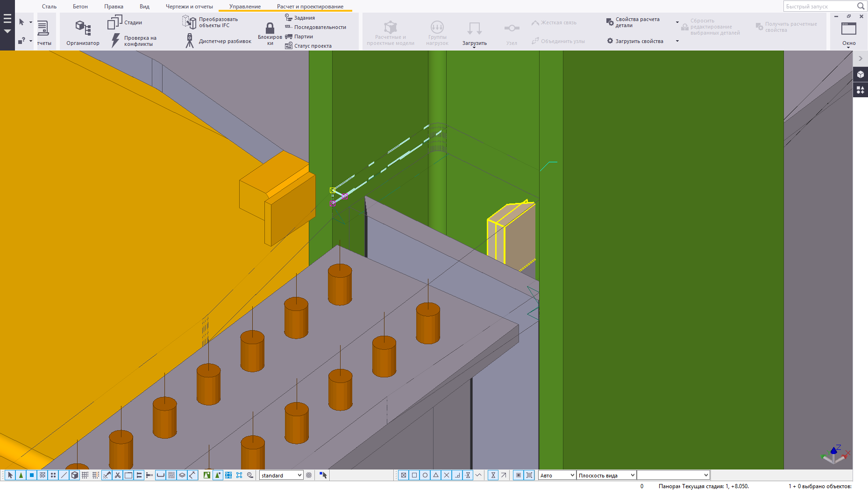Toggle the triangle snap switch in the bottom toolbar
Image resolution: width=868 pixels, height=491 pixels.
(x=436, y=475)
